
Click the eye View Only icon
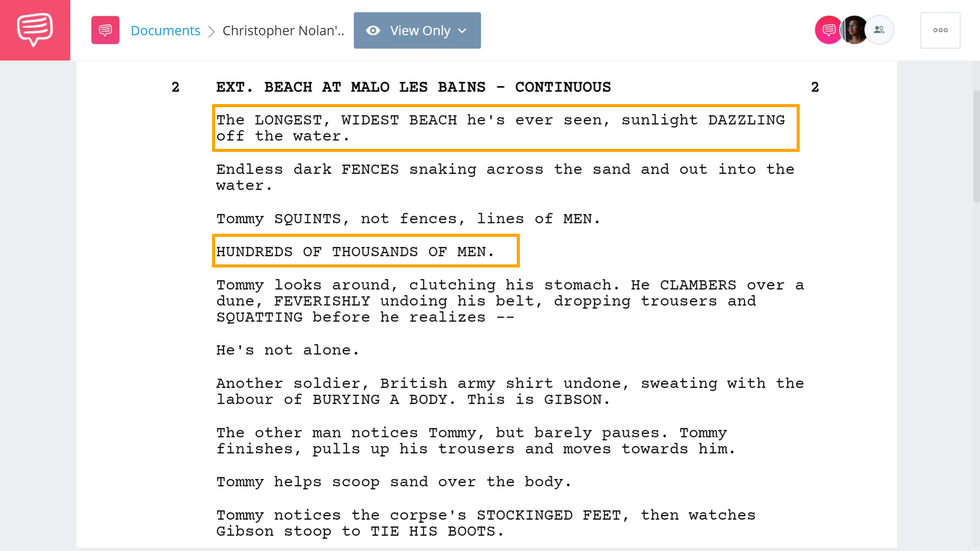375,29
